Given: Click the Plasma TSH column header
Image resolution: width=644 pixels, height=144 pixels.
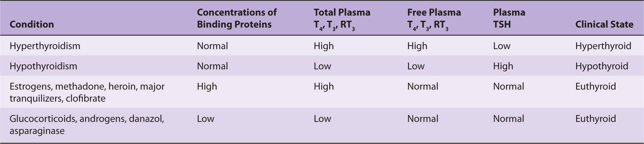Looking at the screenshot, I should click(x=509, y=18).
